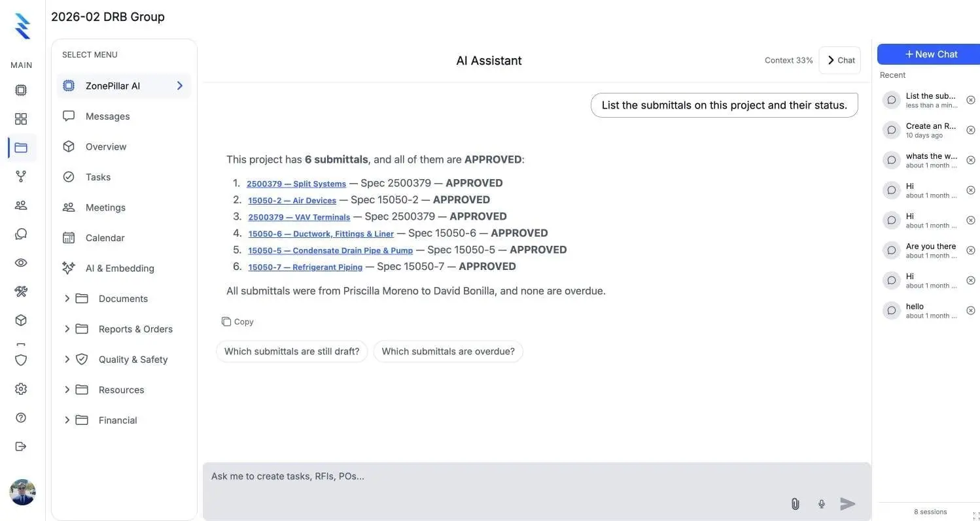This screenshot has height=521, width=980.
Task: Open the Split Systems submittal link
Action: (x=296, y=184)
